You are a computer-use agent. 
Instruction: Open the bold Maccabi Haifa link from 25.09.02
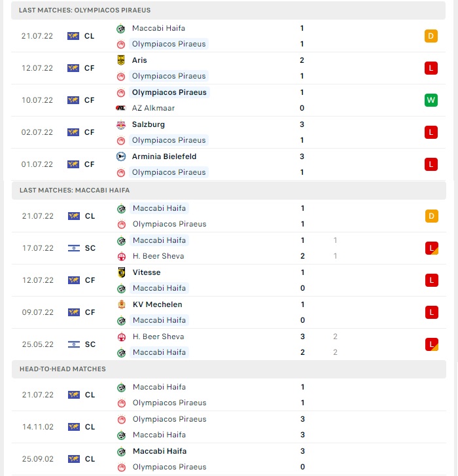160,451
